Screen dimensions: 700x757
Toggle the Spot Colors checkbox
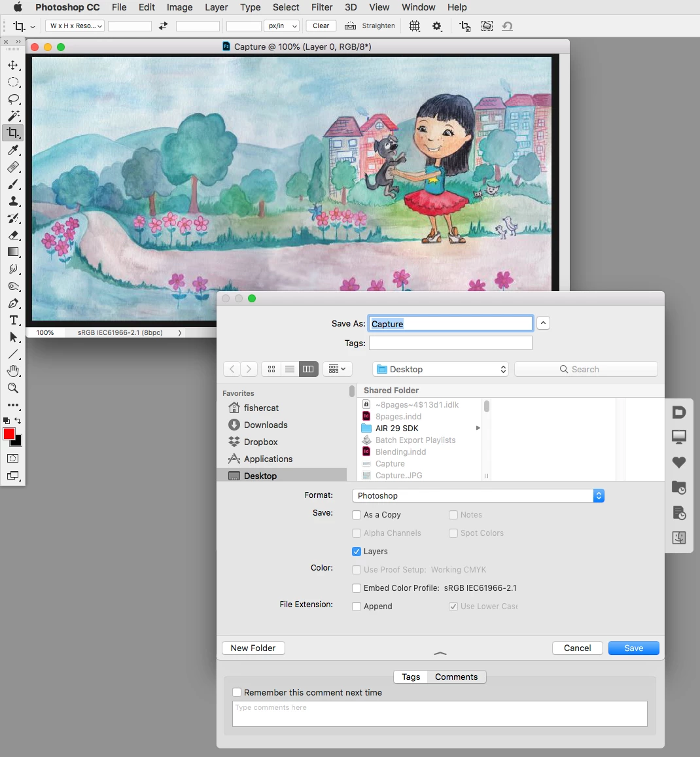(x=453, y=533)
